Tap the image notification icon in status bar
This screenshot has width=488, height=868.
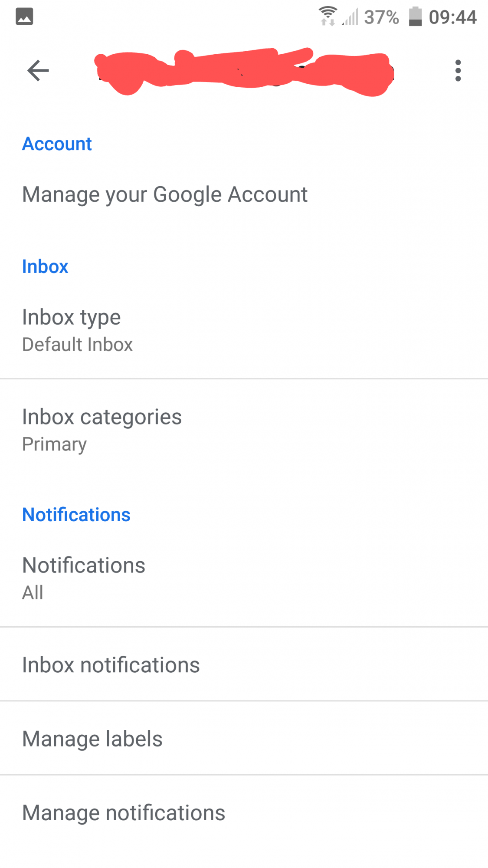click(x=24, y=17)
